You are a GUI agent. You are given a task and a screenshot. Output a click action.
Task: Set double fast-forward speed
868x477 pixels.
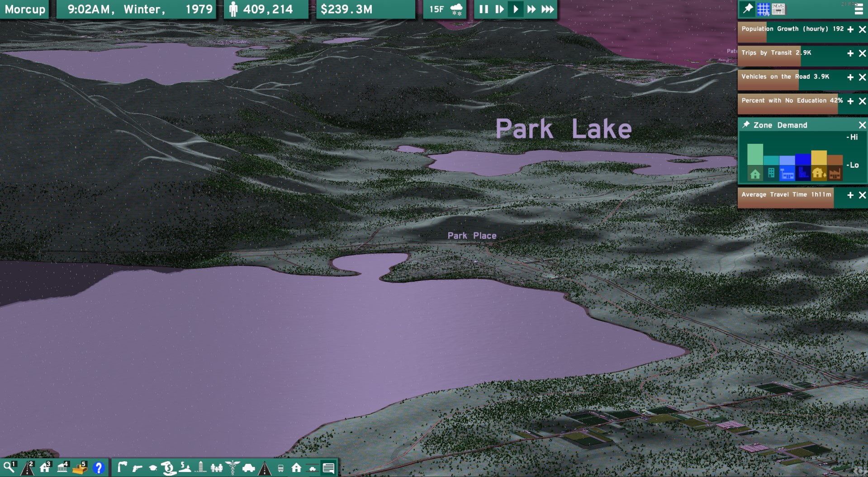(531, 9)
